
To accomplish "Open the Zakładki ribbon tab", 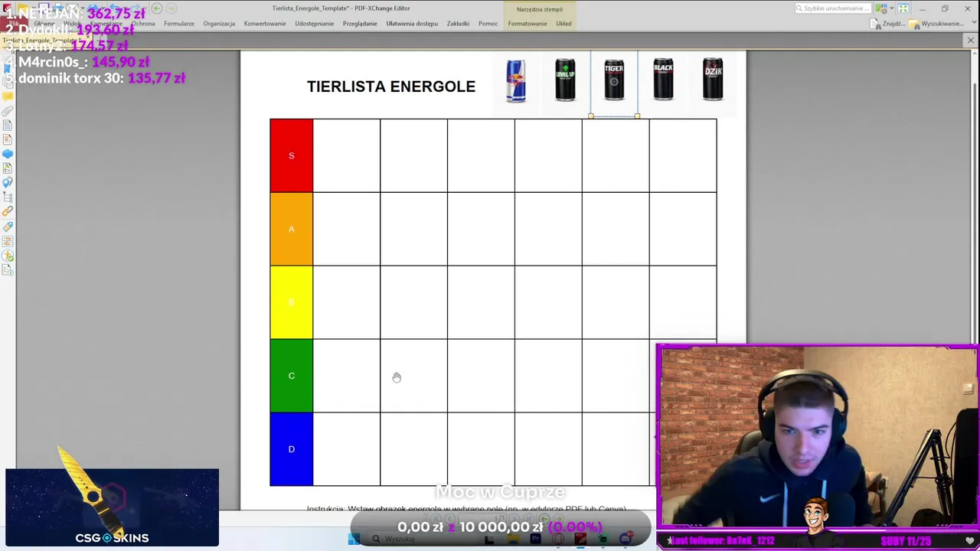I will coord(458,24).
